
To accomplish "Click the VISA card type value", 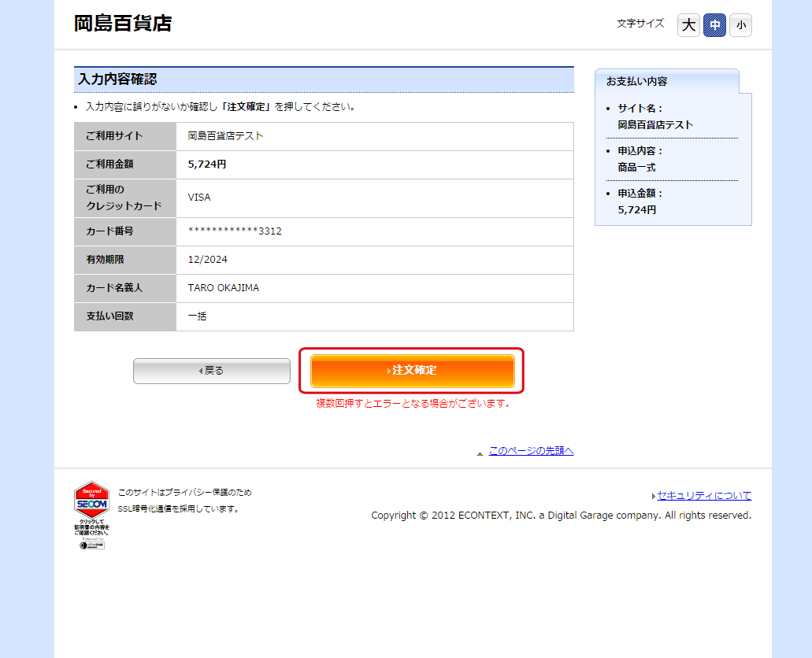I will click(199, 198).
